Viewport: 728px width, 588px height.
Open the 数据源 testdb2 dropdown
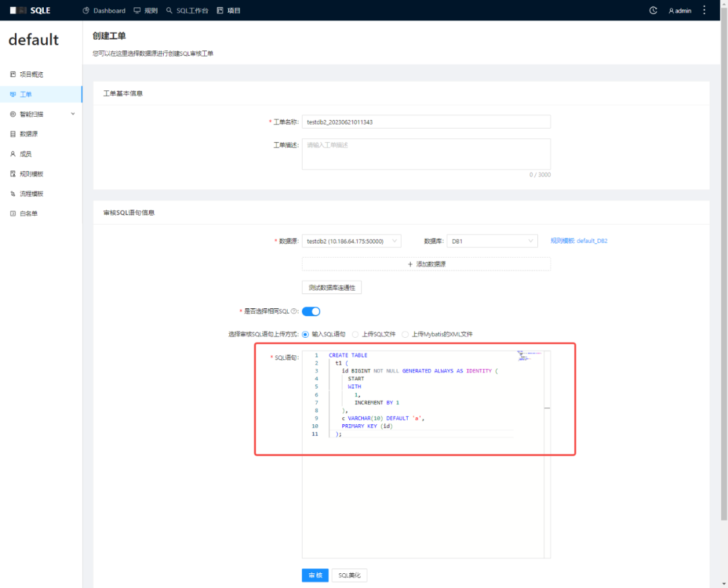coord(351,241)
